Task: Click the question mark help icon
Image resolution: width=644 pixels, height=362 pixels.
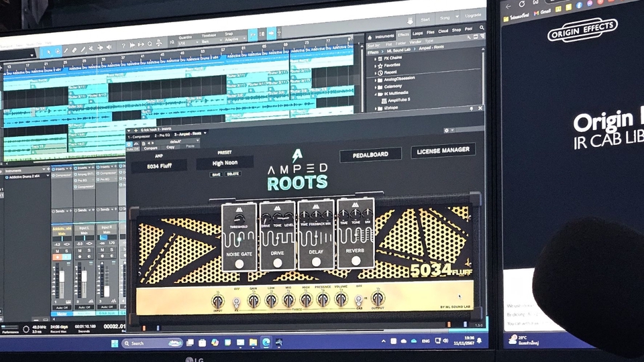Action: [123, 46]
